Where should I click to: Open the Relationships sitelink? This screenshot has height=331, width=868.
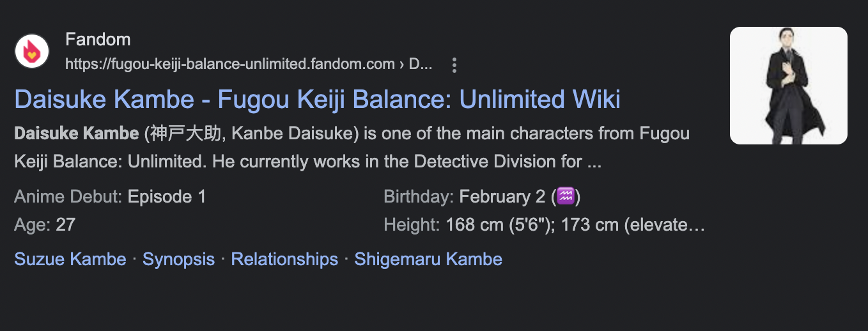coord(284,259)
